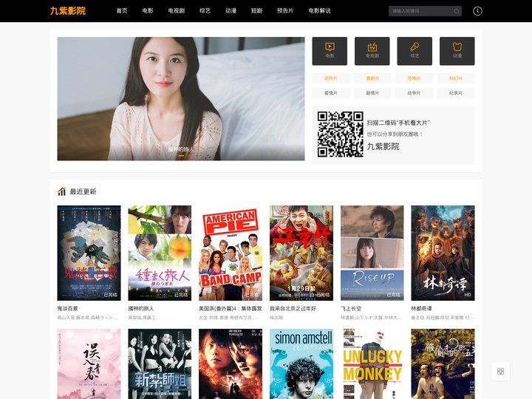Select 综艺 in the top navigation
The height and width of the screenshot is (399, 532).
coord(205,11)
